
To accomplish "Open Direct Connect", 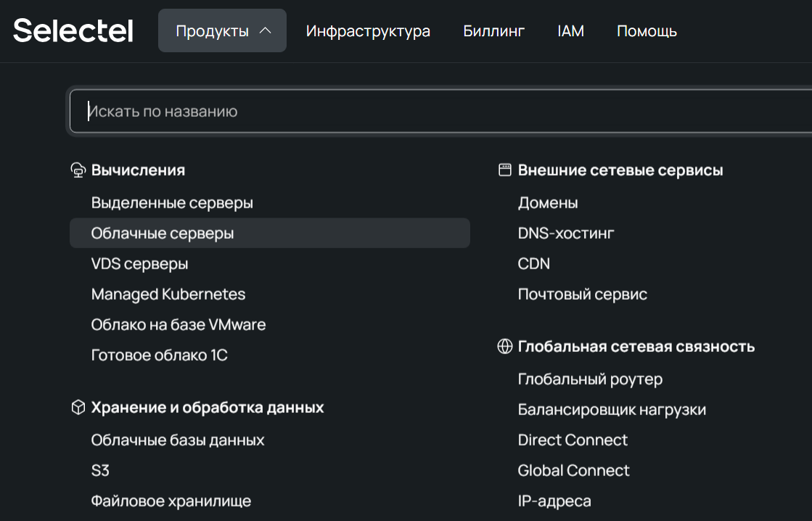I will pos(573,440).
